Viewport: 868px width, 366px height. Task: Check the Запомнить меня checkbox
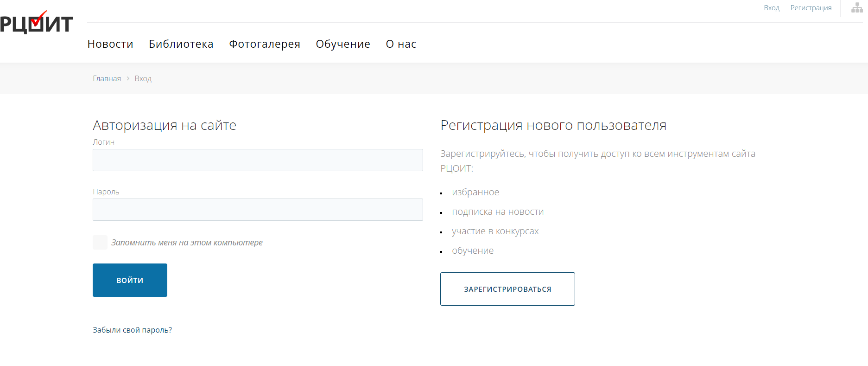(x=100, y=242)
